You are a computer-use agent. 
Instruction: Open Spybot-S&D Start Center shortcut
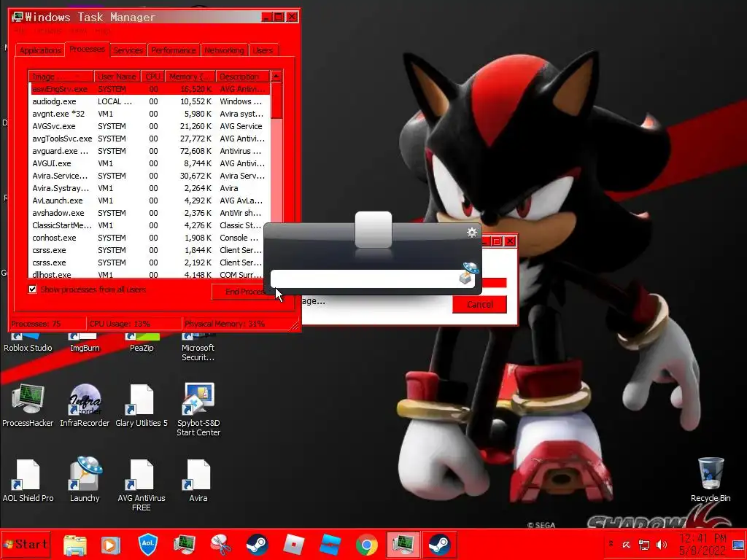(x=198, y=410)
